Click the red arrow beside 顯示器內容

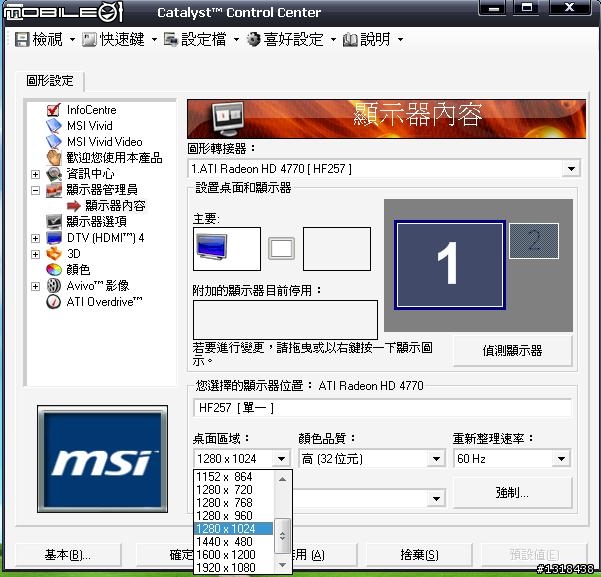pos(74,206)
